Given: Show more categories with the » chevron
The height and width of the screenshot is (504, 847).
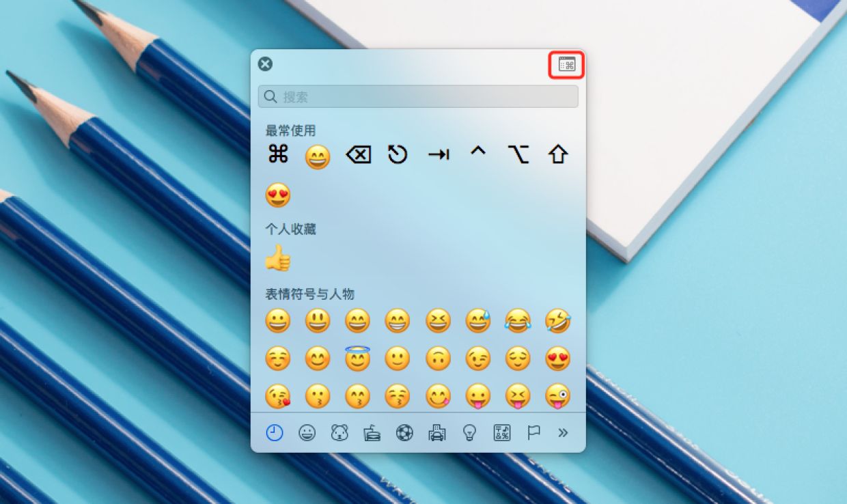Looking at the screenshot, I should point(563,432).
